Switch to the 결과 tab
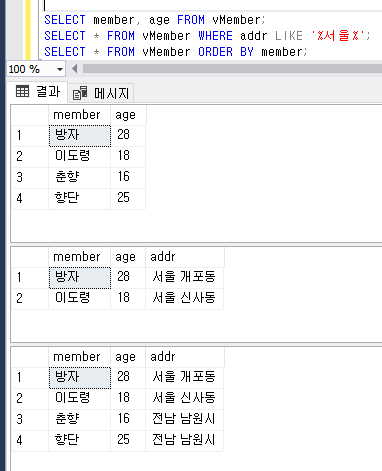The image size is (382, 471). [38, 91]
